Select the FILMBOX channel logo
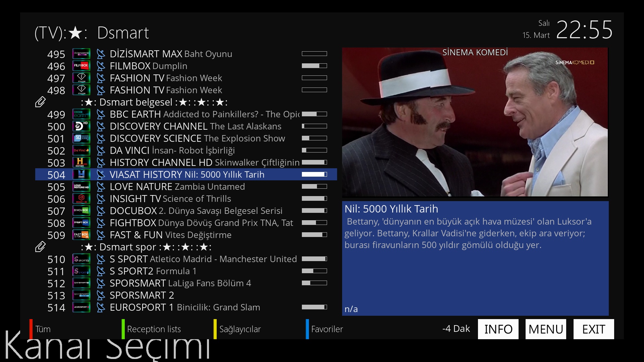Screen dimensions: 644x362 click(82, 66)
